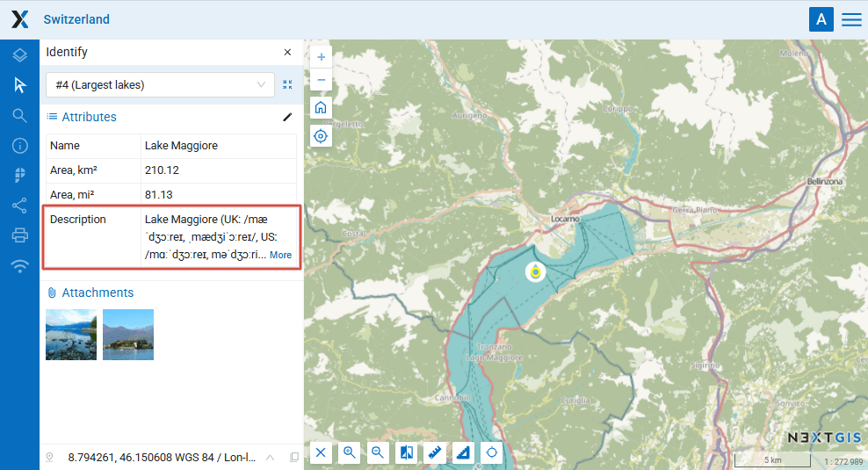Image resolution: width=868 pixels, height=470 pixels.
Task: Toggle the wifi-shaped icon in sidebar
Action: [x=19, y=266]
